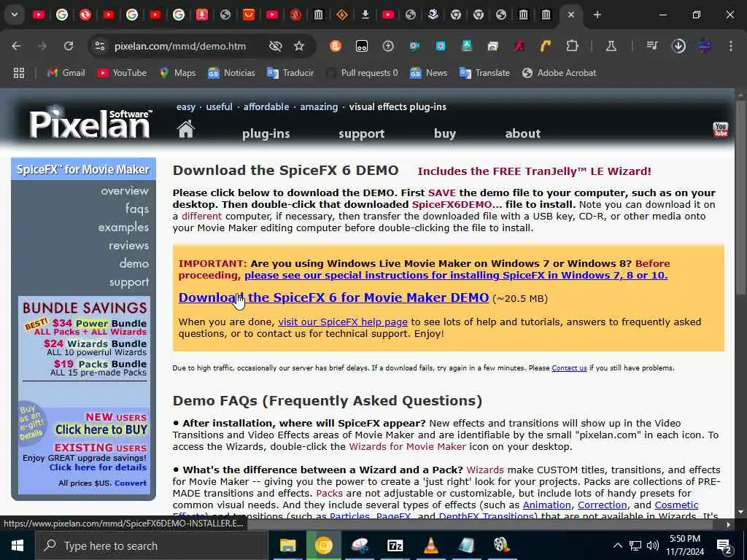747x560 pixels.
Task: Open 7-Zip from the taskbar
Action: click(395, 545)
